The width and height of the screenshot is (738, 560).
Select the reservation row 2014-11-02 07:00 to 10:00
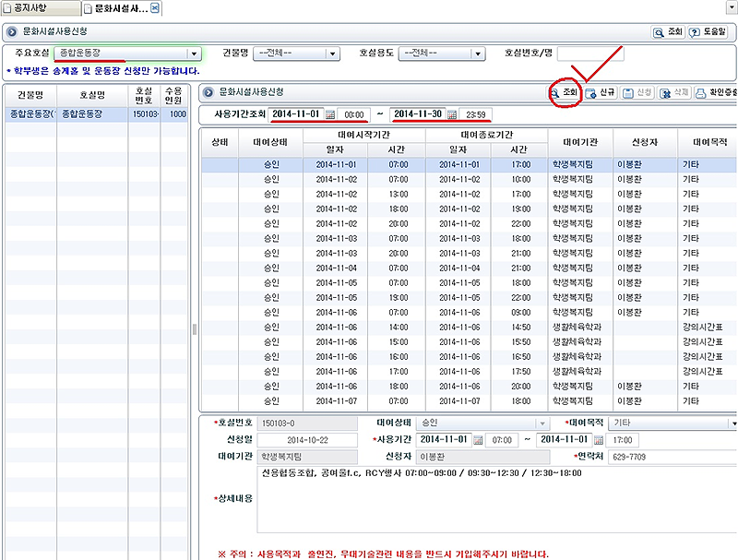470,179
